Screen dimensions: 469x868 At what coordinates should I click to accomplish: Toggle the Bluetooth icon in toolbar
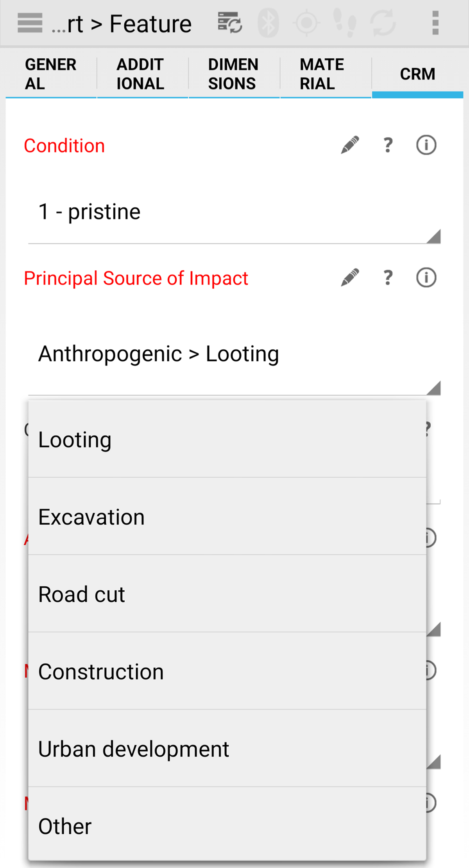pos(268,23)
